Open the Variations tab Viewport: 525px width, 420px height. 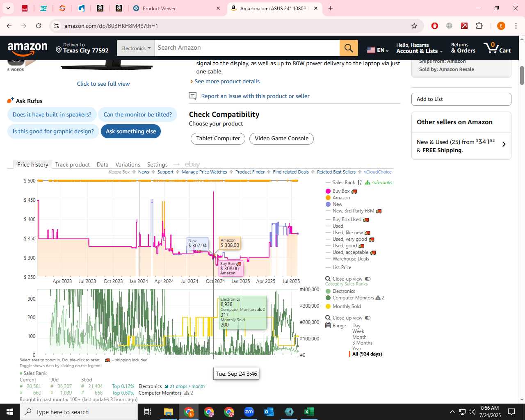pos(128,164)
